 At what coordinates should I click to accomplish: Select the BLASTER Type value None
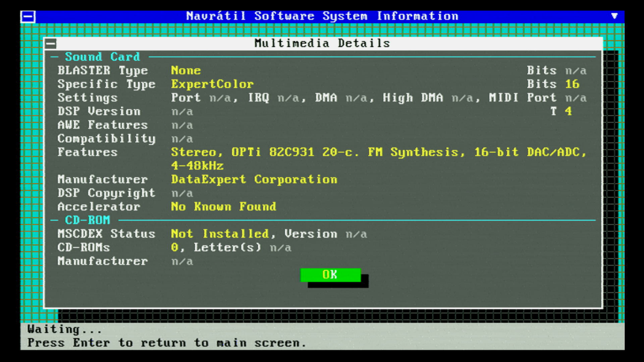(186, 70)
